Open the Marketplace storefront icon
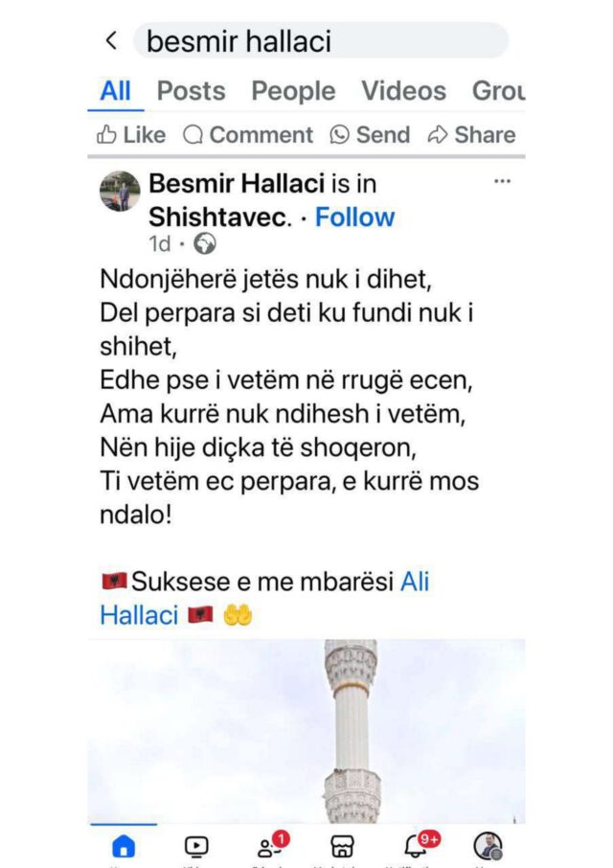This screenshot has width=613, height=868. click(x=342, y=846)
